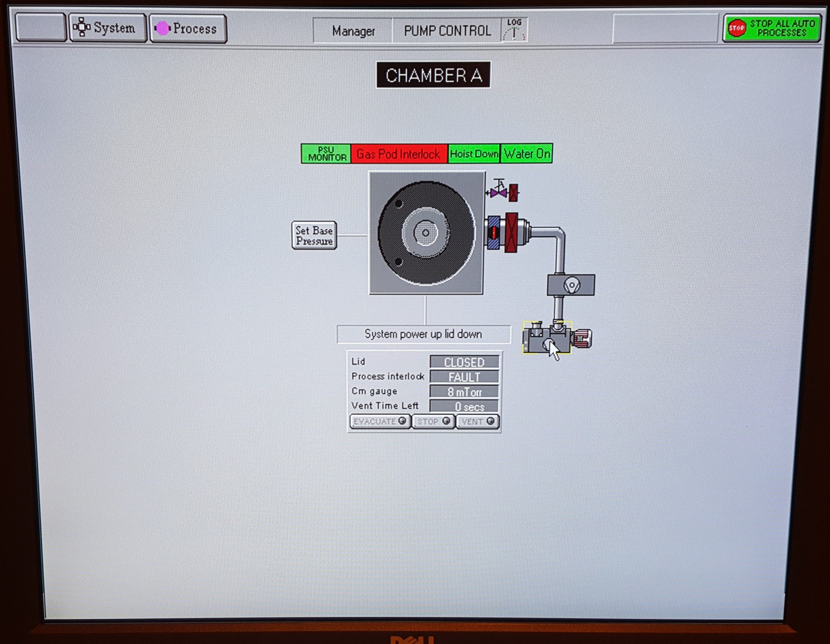Click the chamber wafer table graphic
The width and height of the screenshot is (830, 644).
point(426,233)
